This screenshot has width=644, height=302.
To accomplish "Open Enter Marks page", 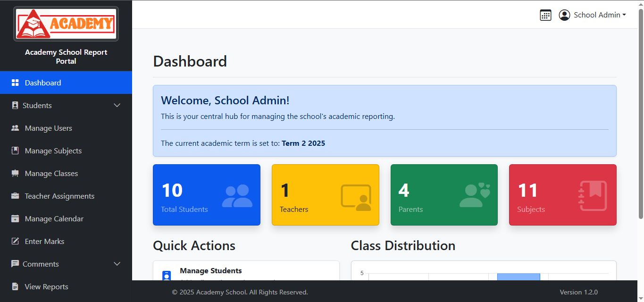I will pyautogui.click(x=66, y=241).
